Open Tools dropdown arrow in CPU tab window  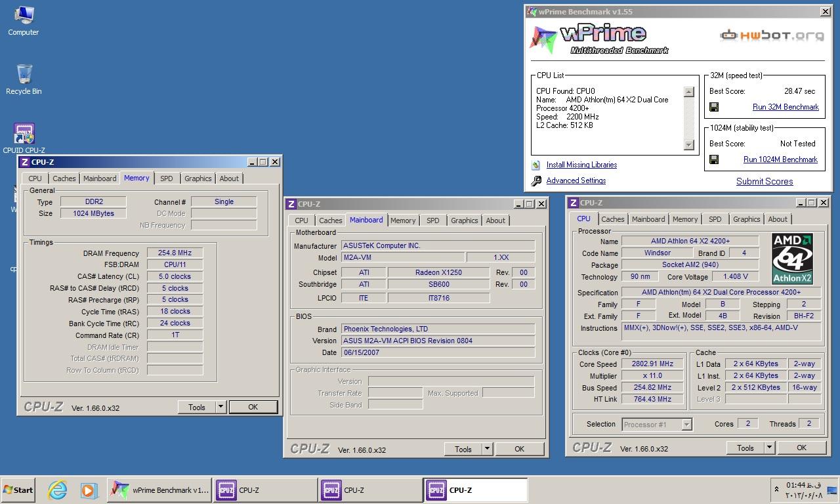(770, 448)
